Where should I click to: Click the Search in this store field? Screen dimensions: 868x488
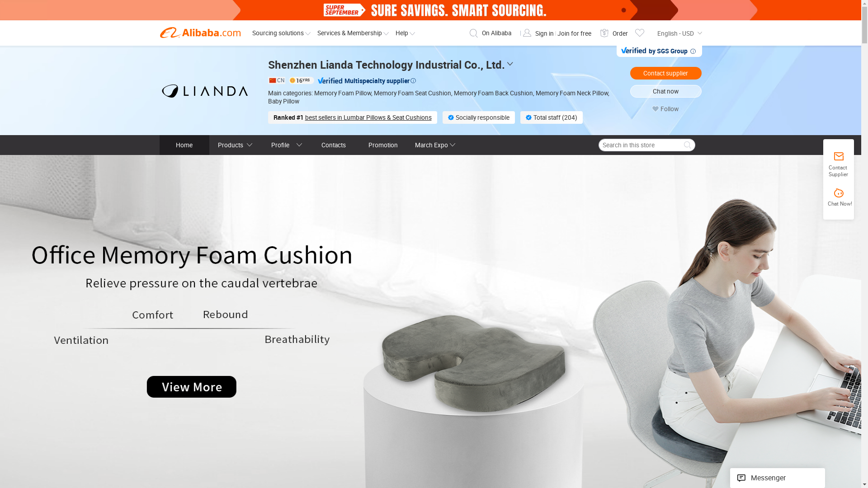click(640, 145)
